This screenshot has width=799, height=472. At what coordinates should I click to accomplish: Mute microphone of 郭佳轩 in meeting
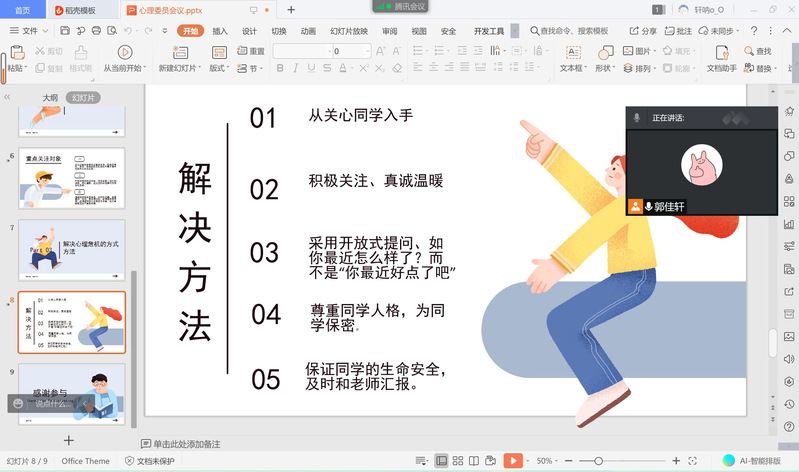[648, 207]
